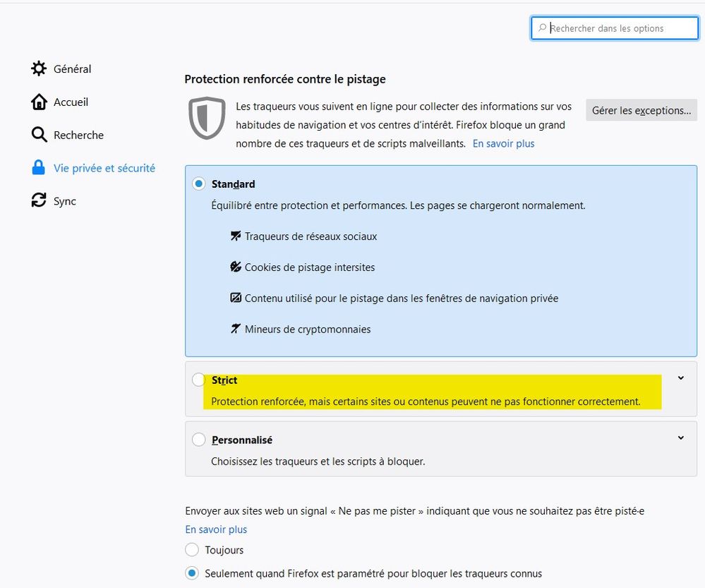
Task: Select the Standard protection radio button
Action: tap(199, 184)
